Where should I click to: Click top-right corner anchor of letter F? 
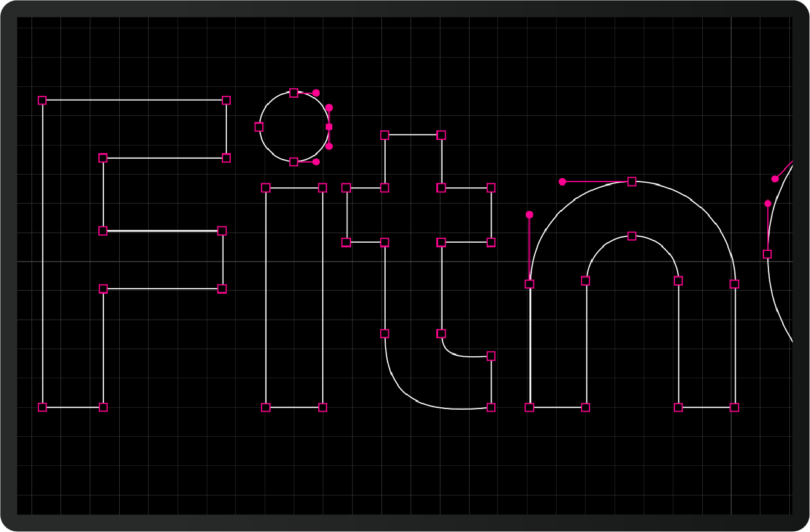[226, 100]
